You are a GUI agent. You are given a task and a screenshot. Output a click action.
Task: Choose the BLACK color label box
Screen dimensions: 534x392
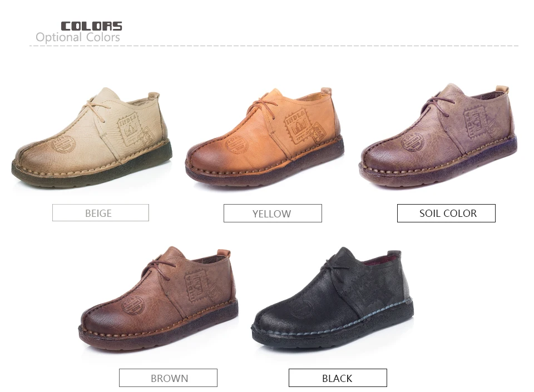coord(338,378)
